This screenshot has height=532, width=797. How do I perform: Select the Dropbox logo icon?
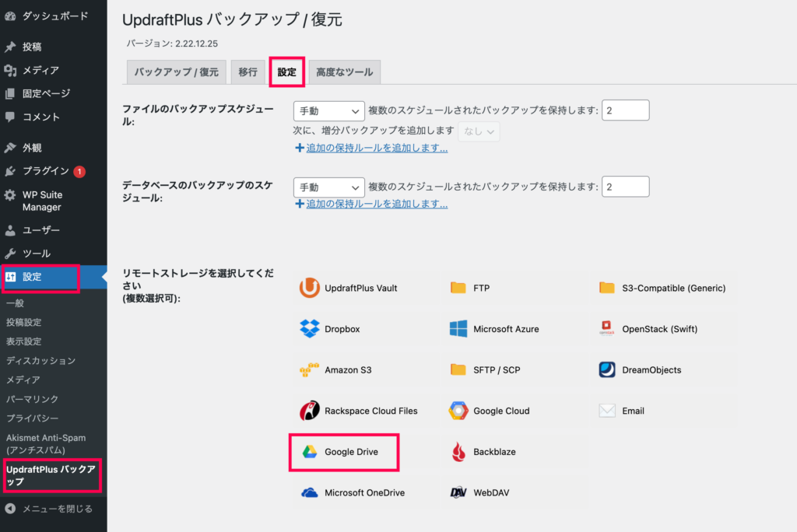pos(309,329)
